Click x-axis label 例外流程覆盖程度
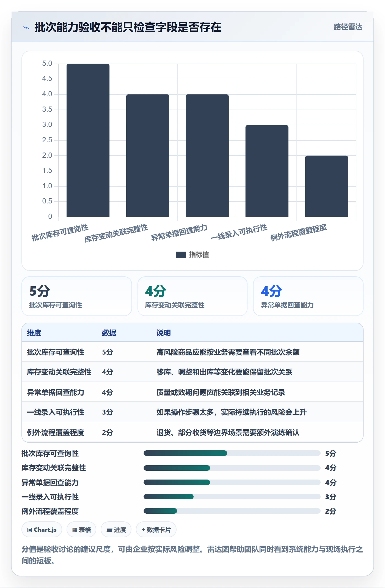This screenshot has height=588, width=385. (298, 233)
